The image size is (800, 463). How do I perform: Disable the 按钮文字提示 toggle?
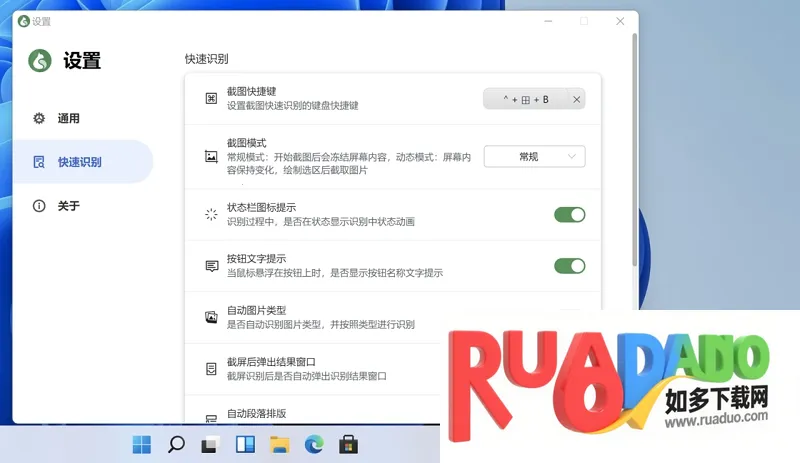pyautogui.click(x=569, y=266)
